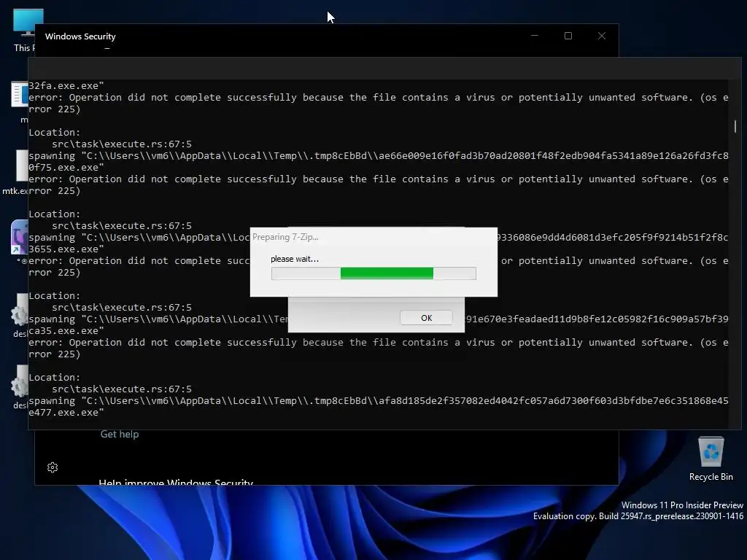Click the '0f75.exe.exe"' console line

point(66,167)
